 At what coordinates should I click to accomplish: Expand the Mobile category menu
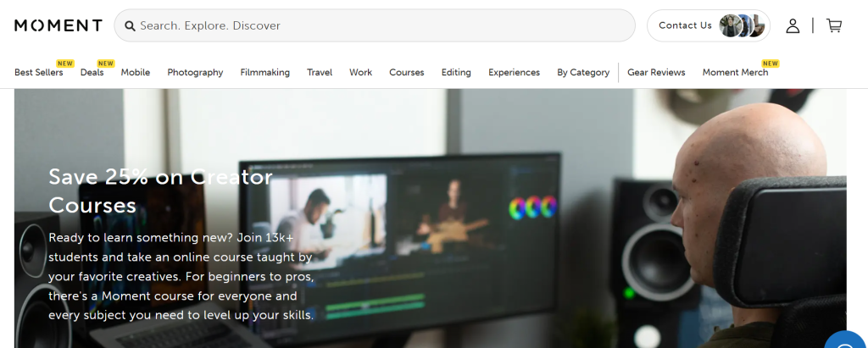135,73
